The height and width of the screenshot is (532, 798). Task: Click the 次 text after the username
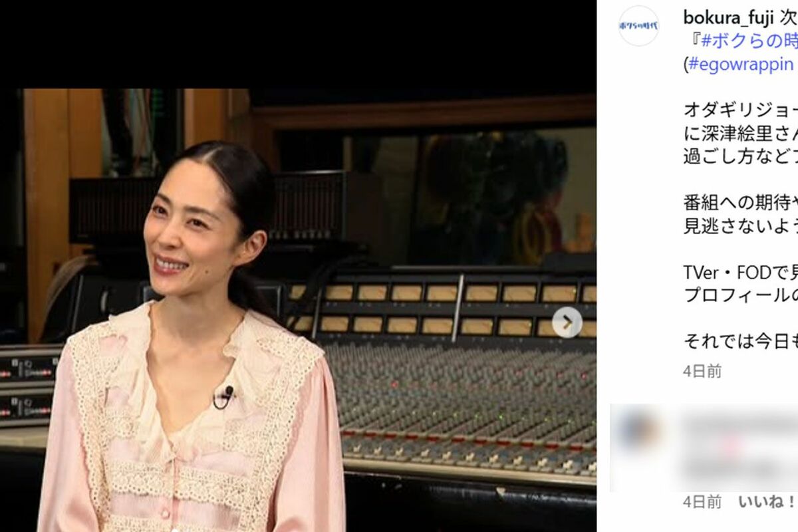[783, 14]
